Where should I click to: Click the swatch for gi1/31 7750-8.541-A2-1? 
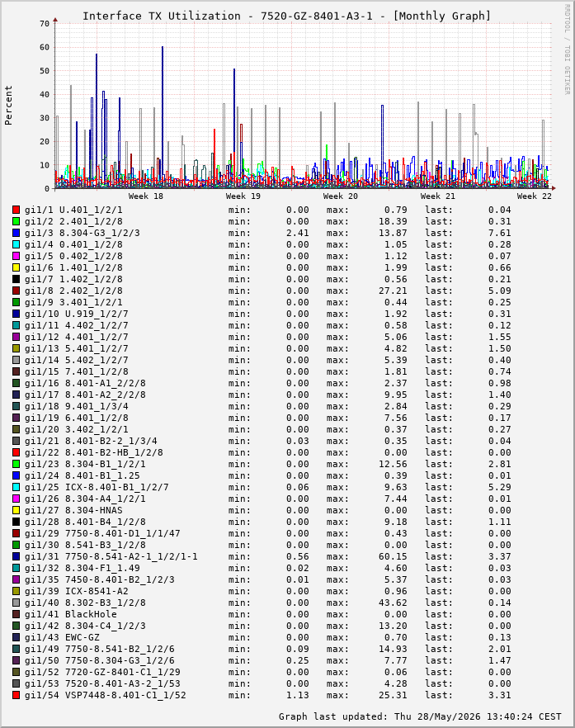pyautogui.click(x=16, y=556)
